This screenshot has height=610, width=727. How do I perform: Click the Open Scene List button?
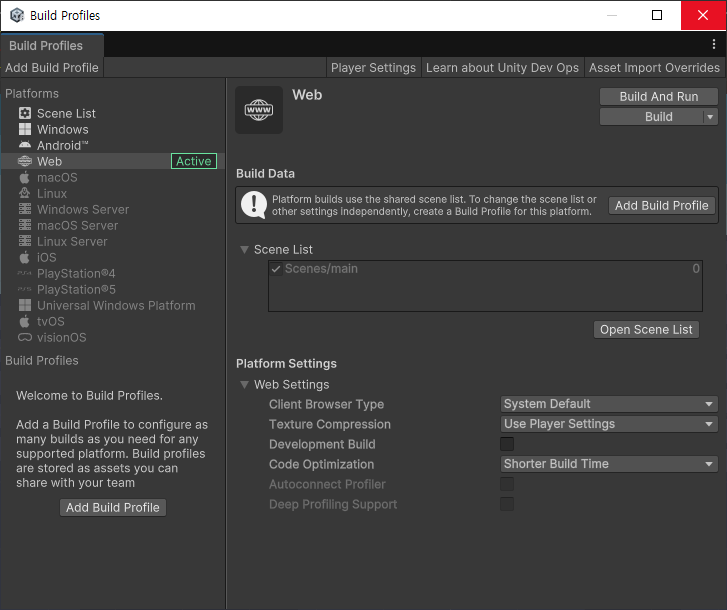tap(646, 330)
